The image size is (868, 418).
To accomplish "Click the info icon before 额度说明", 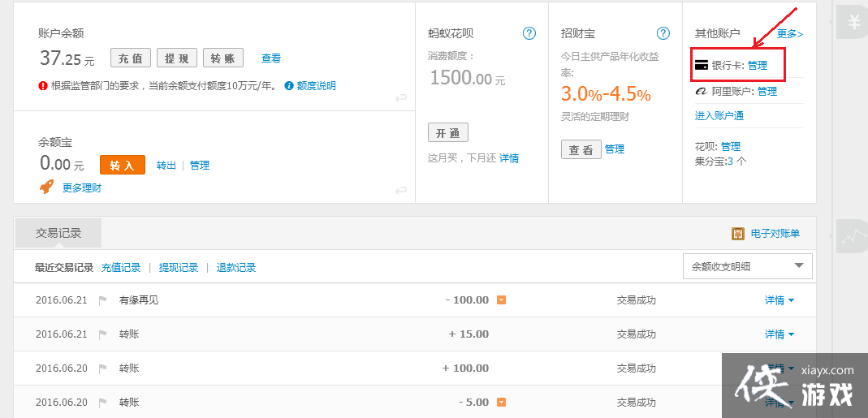I will (289, 86).
